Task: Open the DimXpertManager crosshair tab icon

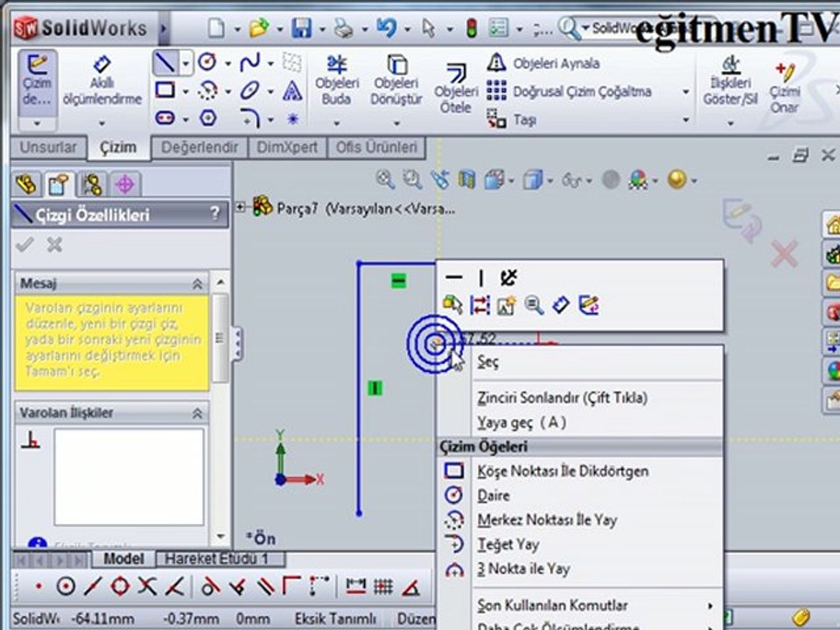Action: point(124,185)
